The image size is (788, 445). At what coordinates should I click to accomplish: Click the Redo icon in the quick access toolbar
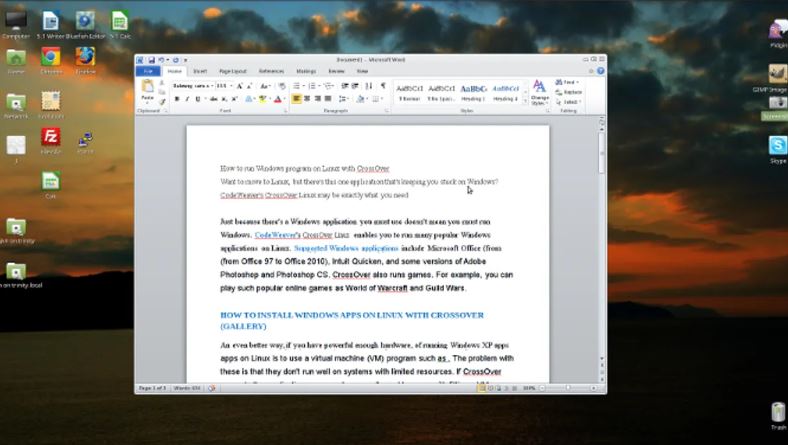(175, 60)
